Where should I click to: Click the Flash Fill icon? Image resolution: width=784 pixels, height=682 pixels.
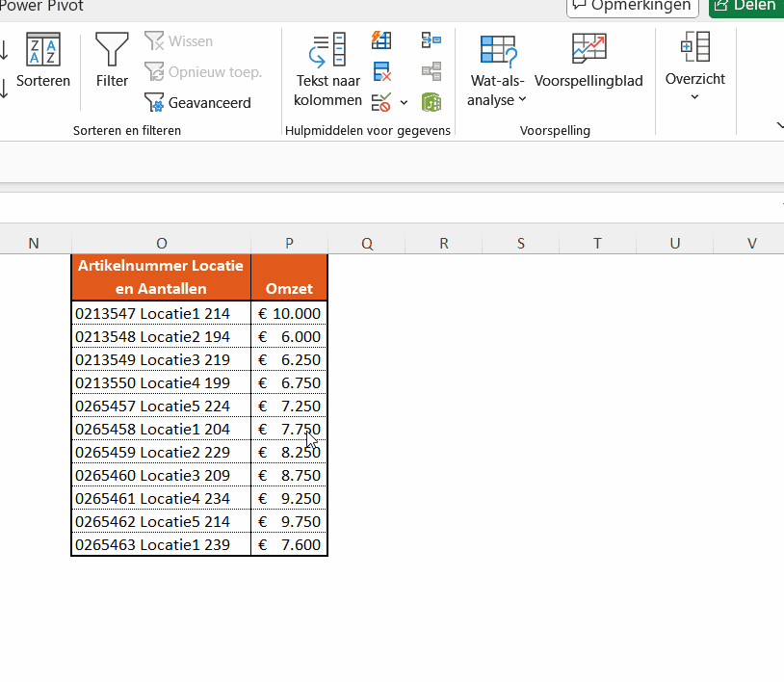(381, 40)
